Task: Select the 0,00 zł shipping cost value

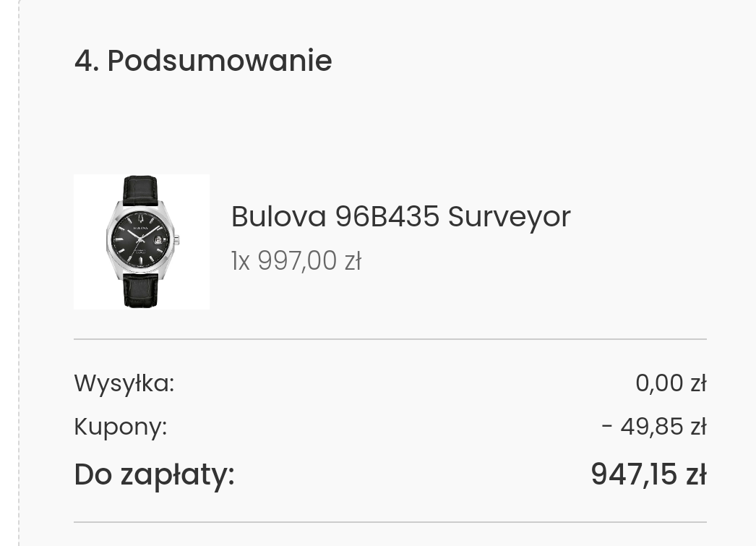Action: point(671,383)
